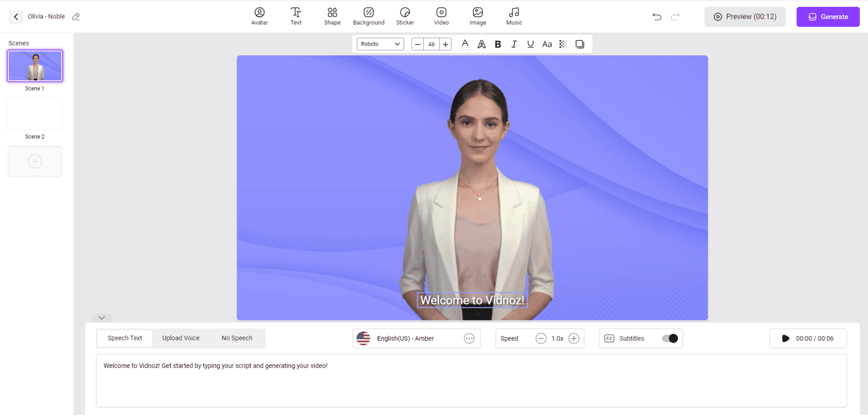Open the font color picker

(465, 44)
